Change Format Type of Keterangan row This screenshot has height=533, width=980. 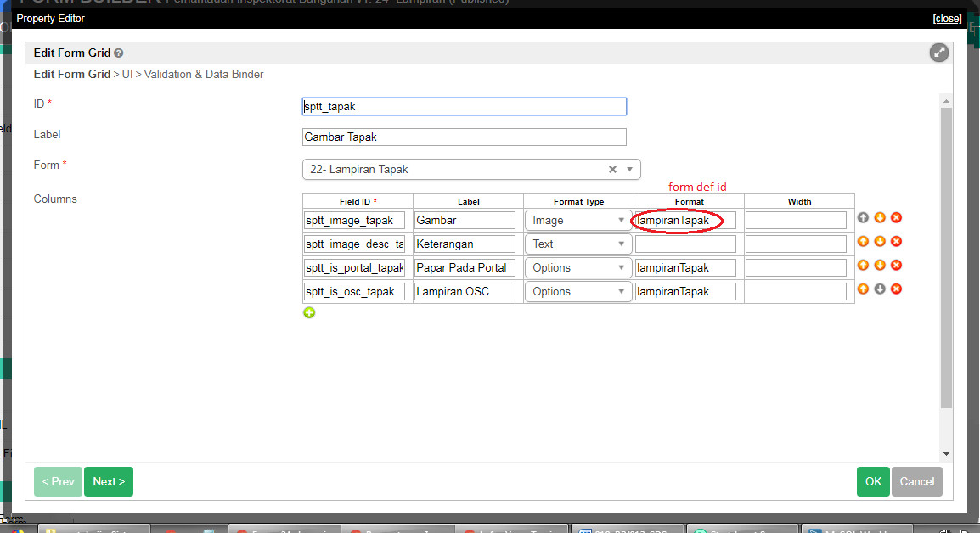tap(577, 244)
